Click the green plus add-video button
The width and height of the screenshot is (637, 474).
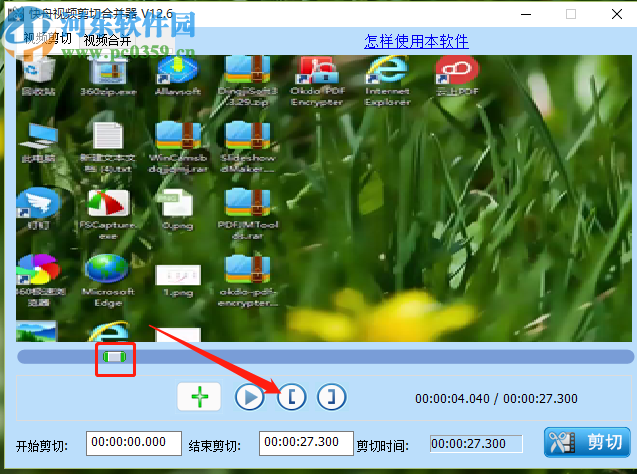coord(199,396)
